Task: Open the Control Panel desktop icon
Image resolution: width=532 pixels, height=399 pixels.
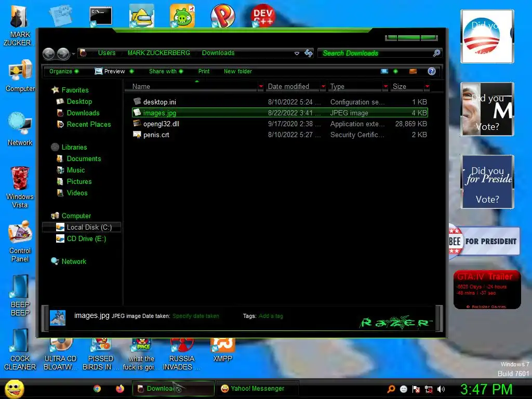Action: pyautogui.click(x=20, y=241)
